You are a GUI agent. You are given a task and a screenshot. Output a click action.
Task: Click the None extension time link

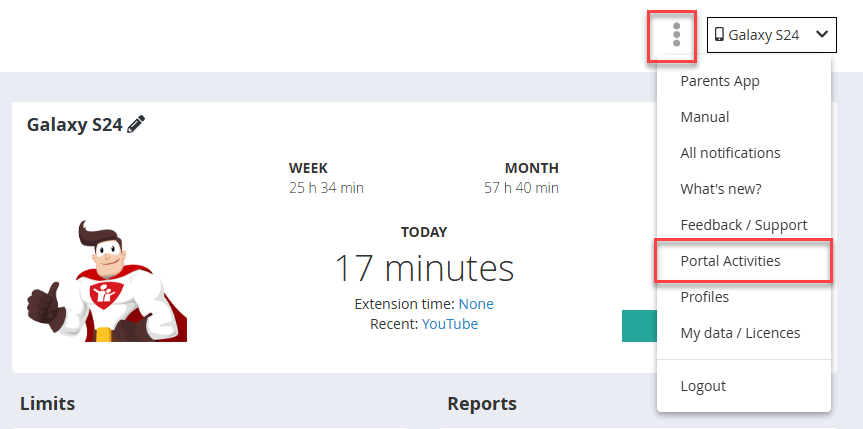tap(476, 304)
